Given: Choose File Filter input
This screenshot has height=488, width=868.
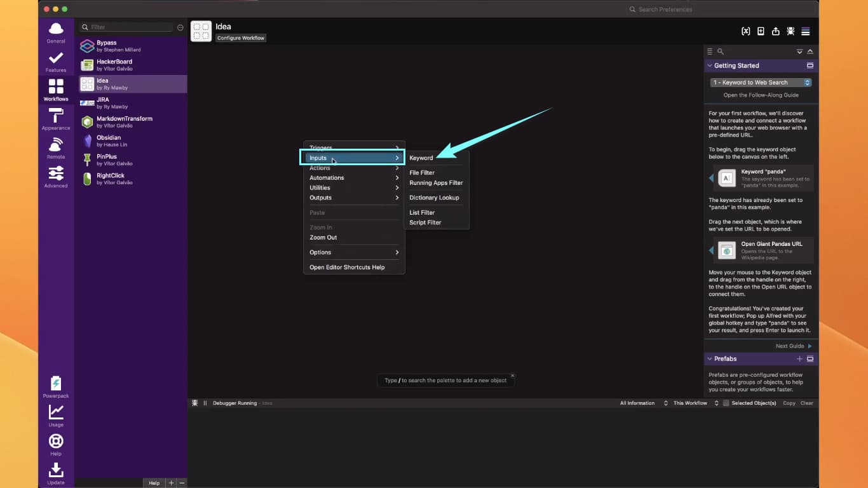Looking at the screenshot, I should 437,173.
